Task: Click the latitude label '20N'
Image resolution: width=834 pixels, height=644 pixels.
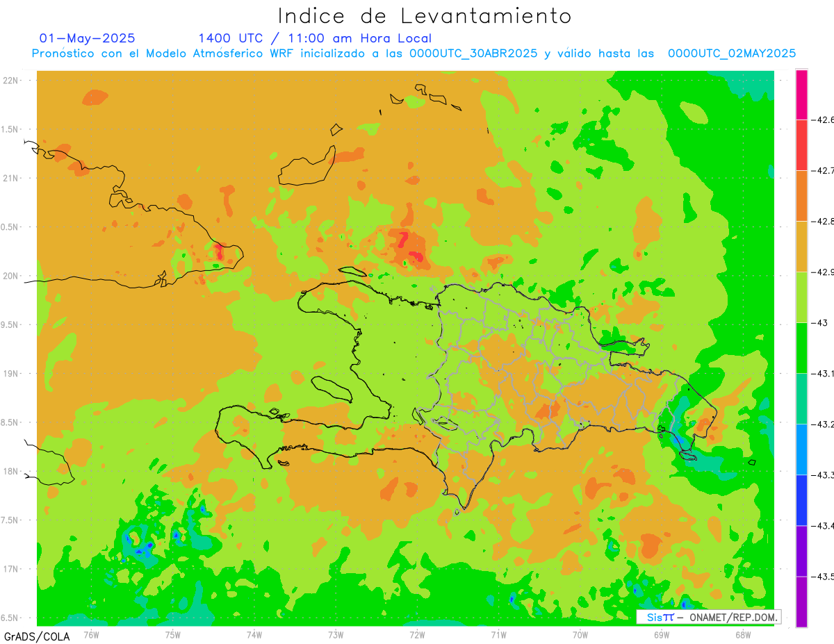Action: [x=10, y=276]
